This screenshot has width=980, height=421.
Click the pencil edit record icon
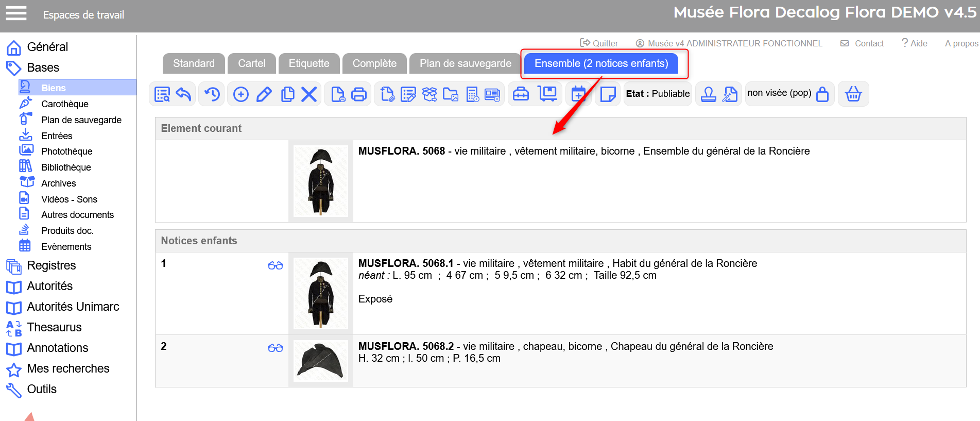264,94
